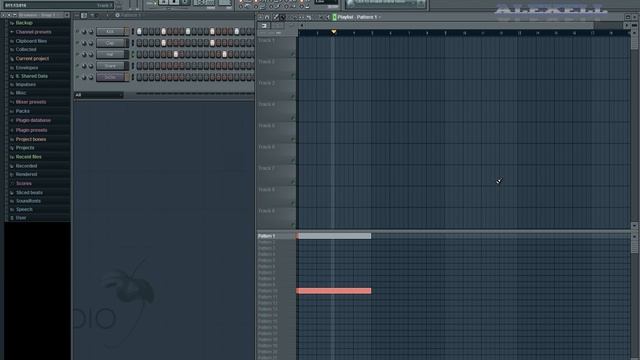Expand Current project in the browser

click(32, 59)
